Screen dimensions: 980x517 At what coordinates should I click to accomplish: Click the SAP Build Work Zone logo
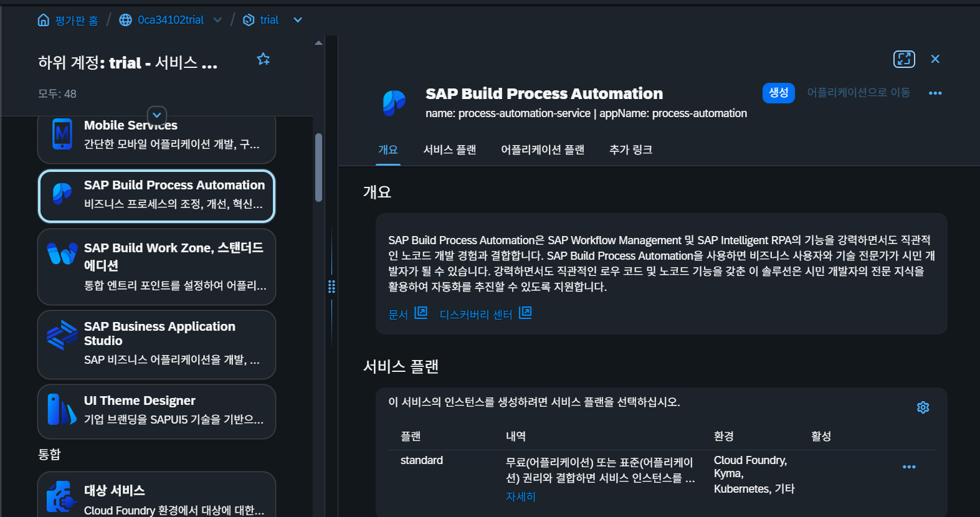(x=62, y=254)
